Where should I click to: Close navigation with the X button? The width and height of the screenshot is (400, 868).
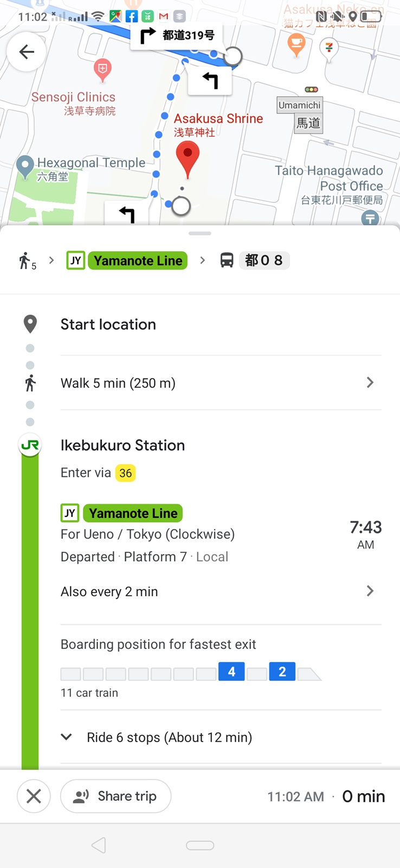tap(34, 796)
